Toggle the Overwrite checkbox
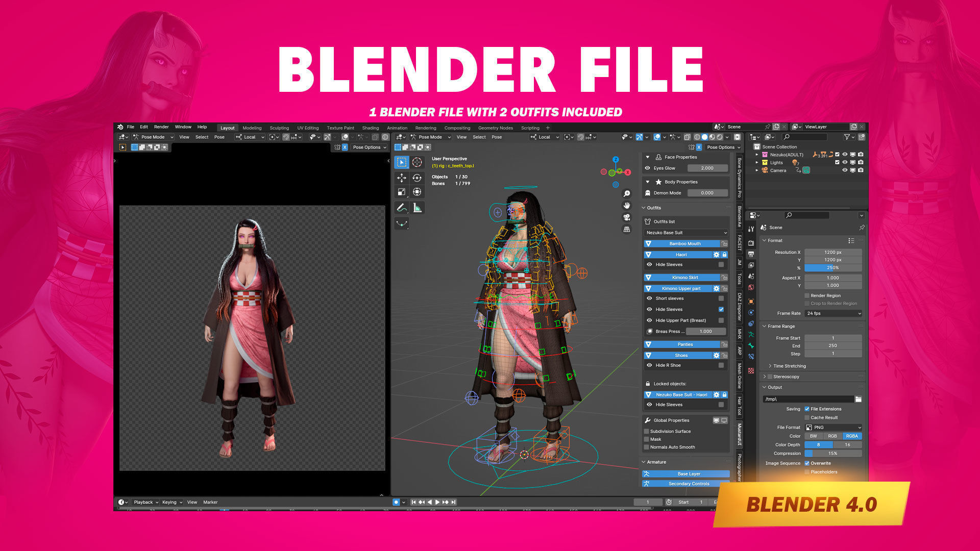Image resolution: width=980 pixels, height=551 pixels. coord(807,463)
